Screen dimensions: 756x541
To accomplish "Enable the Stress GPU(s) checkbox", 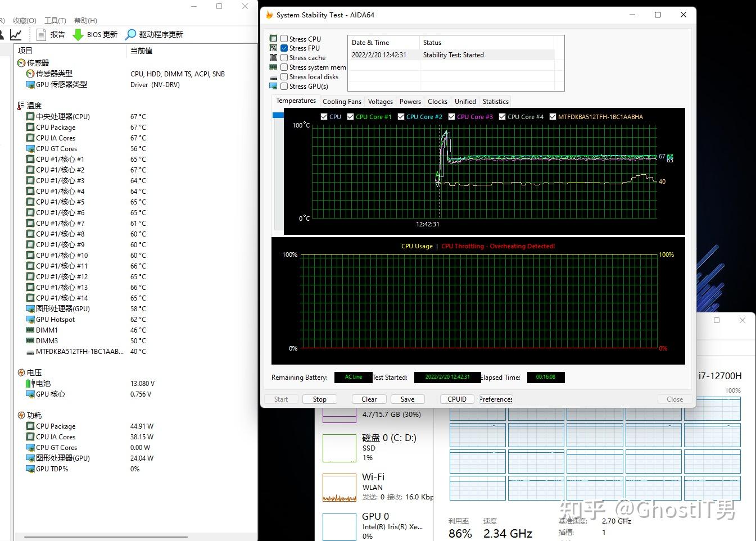I will coord(284,87).
